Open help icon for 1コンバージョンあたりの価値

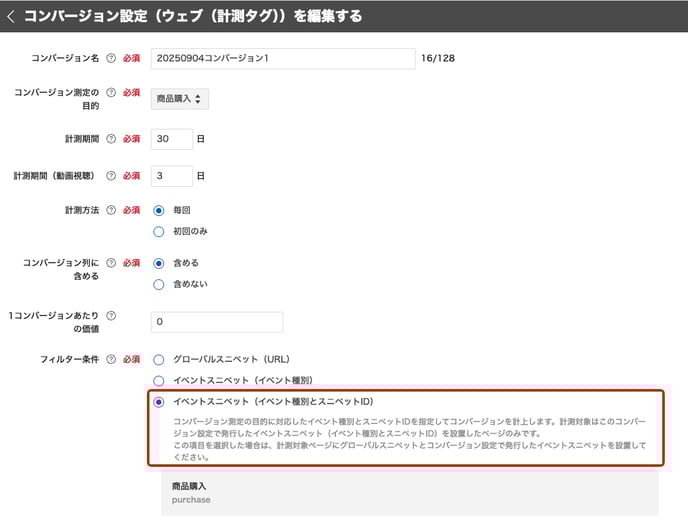[111, 316]
